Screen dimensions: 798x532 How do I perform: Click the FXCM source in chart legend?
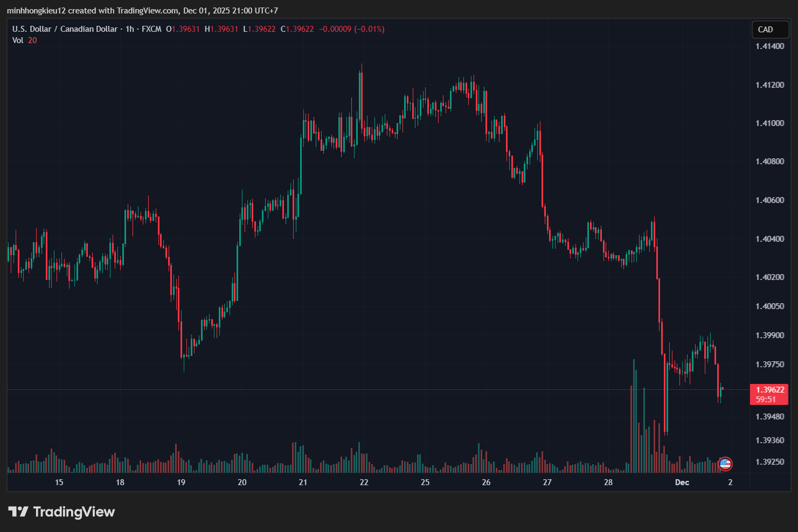click(x=151, y=29)
